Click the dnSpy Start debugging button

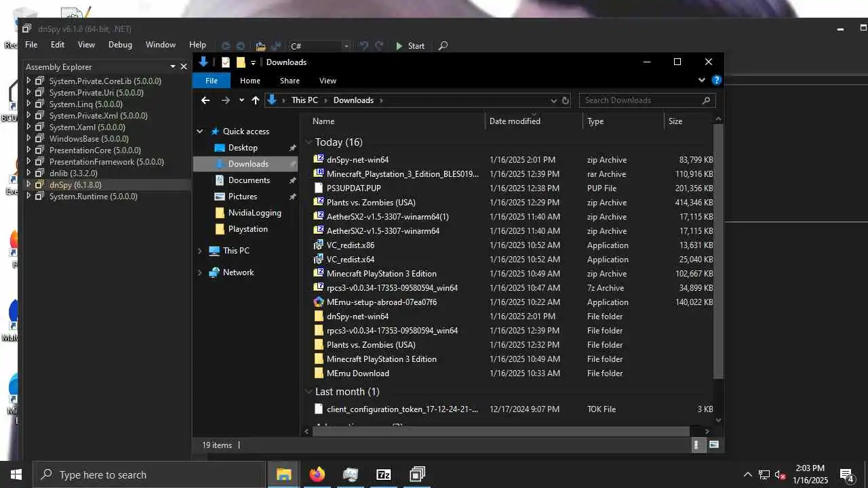click(410, 46)
